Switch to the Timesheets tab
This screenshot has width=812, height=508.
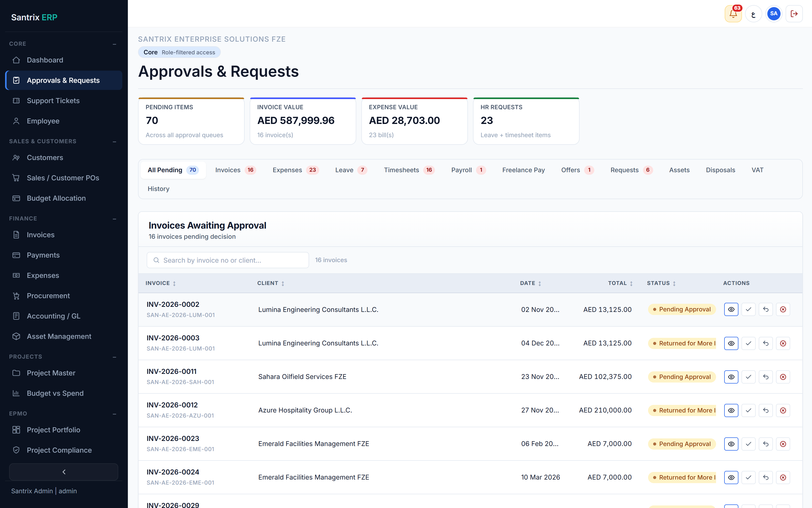point(409,170)
